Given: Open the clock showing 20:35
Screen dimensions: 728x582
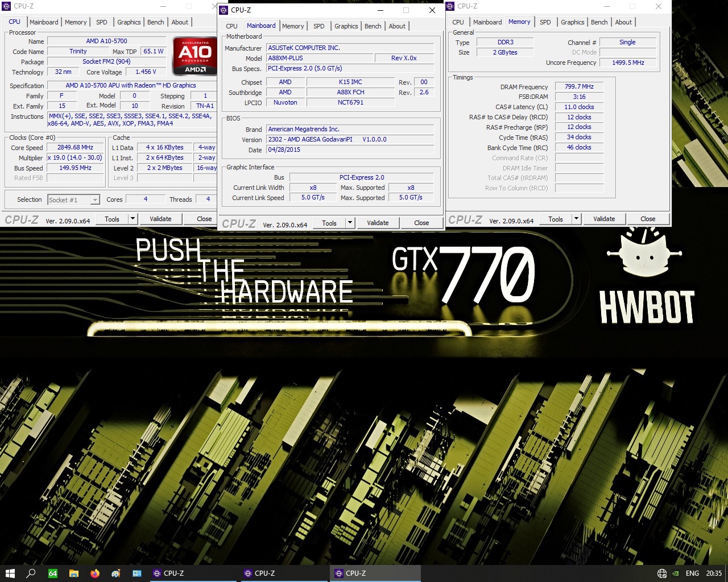Looking at the screenshot, I should (714, 573).
